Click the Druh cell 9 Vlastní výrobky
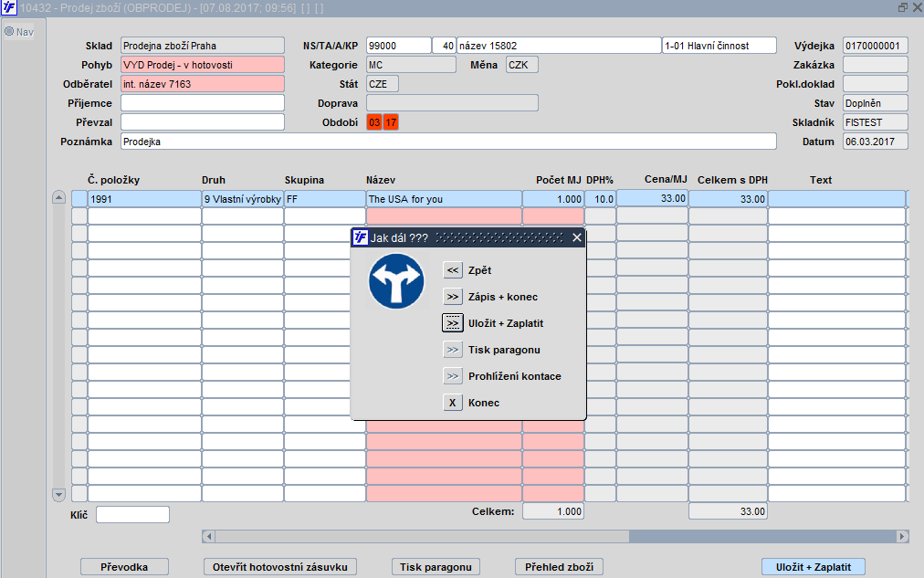The height and width of the screenshot is (578, 924). pyautogui.click(x=243, y=199)
